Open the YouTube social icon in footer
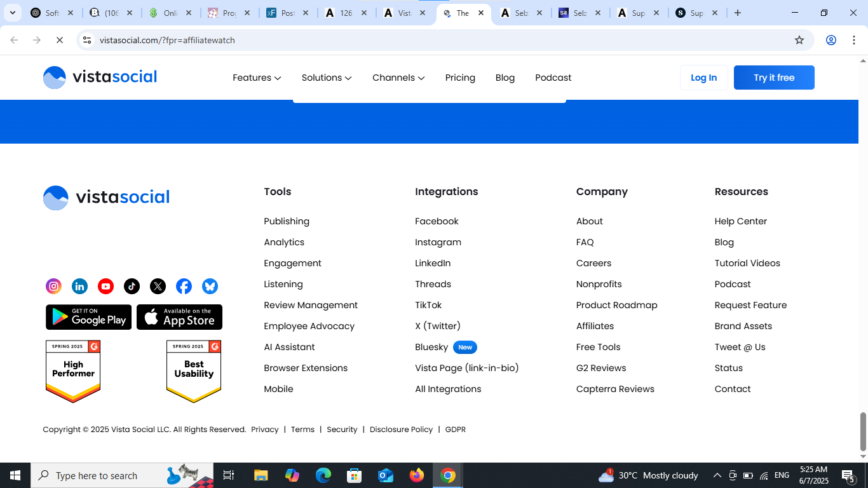868x488 pixels. pyautogui.click(x=106, y=287)
